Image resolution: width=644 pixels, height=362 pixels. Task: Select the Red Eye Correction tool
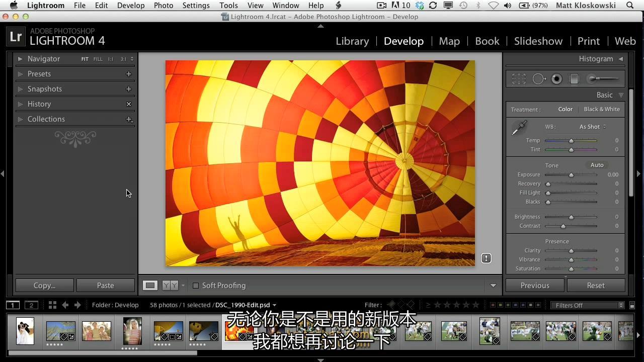tap(556, 79)
